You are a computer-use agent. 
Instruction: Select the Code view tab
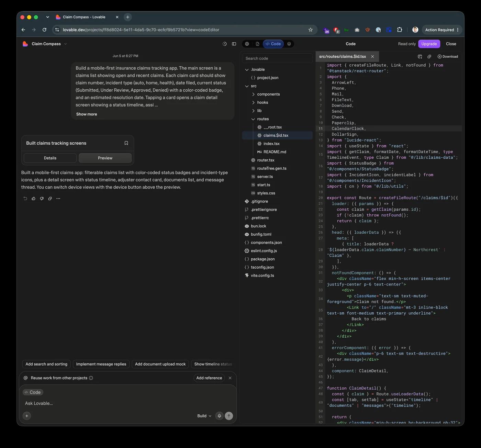(273, 44)
